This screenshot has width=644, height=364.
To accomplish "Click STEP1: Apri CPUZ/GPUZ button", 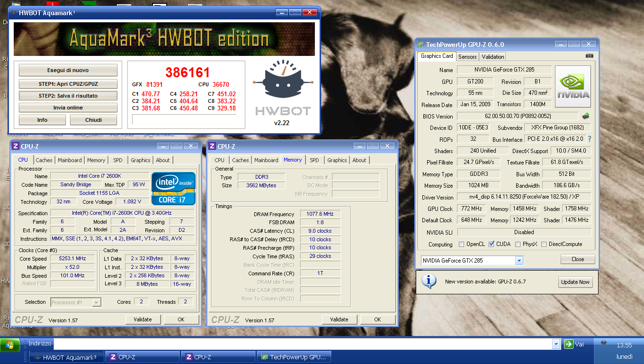I will tap(68, 84).
